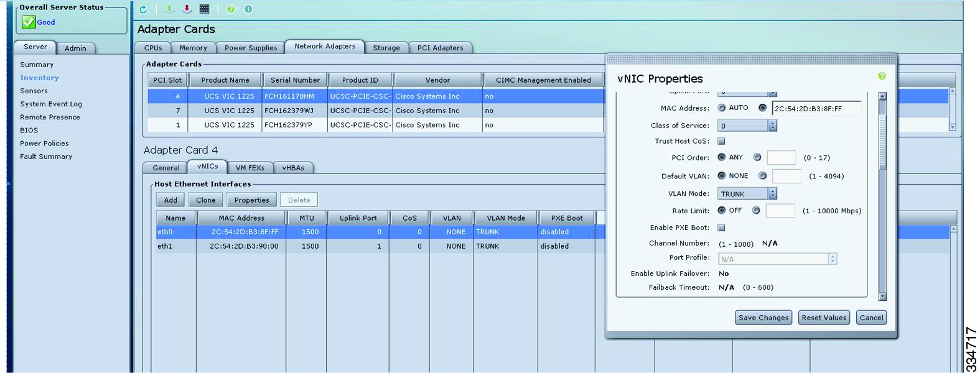Image resolution: width=980 pixels, height=373 pixels.
Task: Launch the KVM console keyboard icon
Action: pos(204,9)
